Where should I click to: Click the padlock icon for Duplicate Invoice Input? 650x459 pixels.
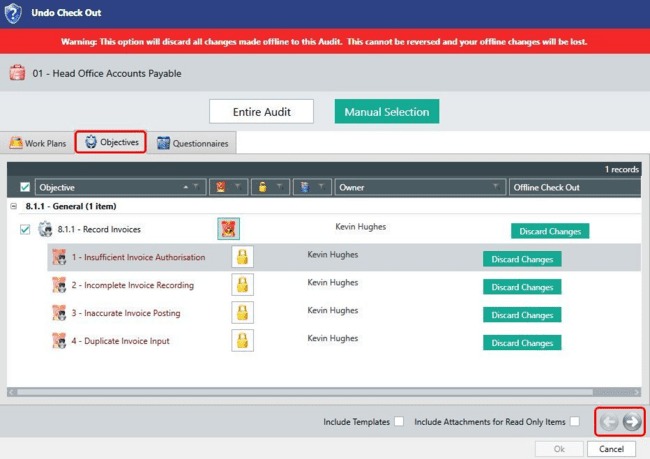tap(243, 340)
